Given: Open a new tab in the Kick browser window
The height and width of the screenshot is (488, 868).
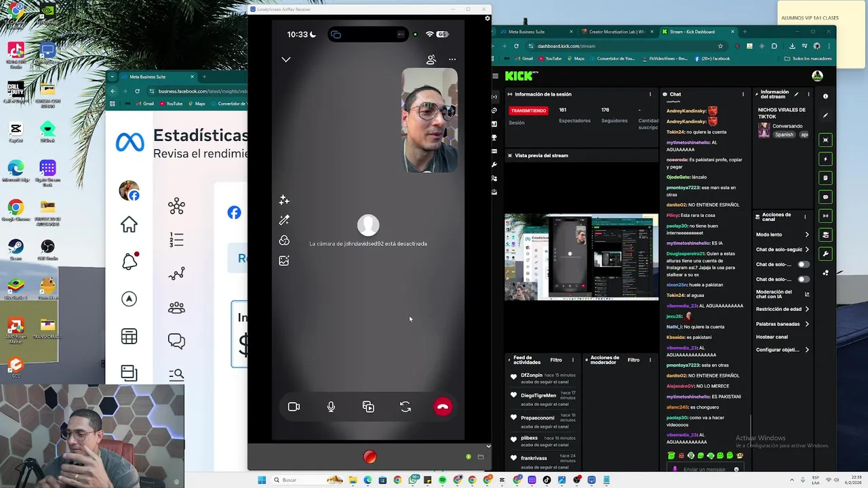Looking at the screenshot, I should [745, 32].
